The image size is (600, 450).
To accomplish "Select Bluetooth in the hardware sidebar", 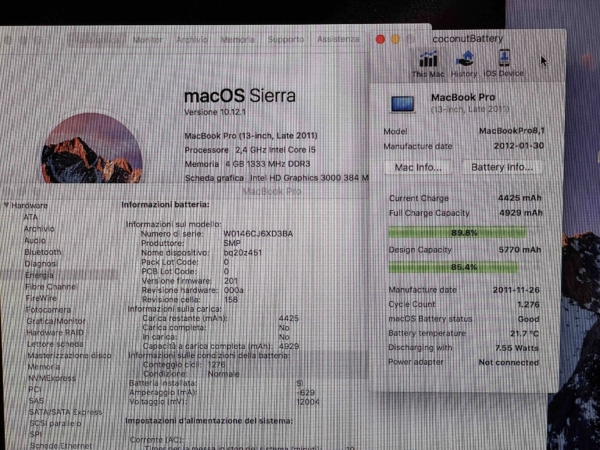I will click(x=43, y=252).
